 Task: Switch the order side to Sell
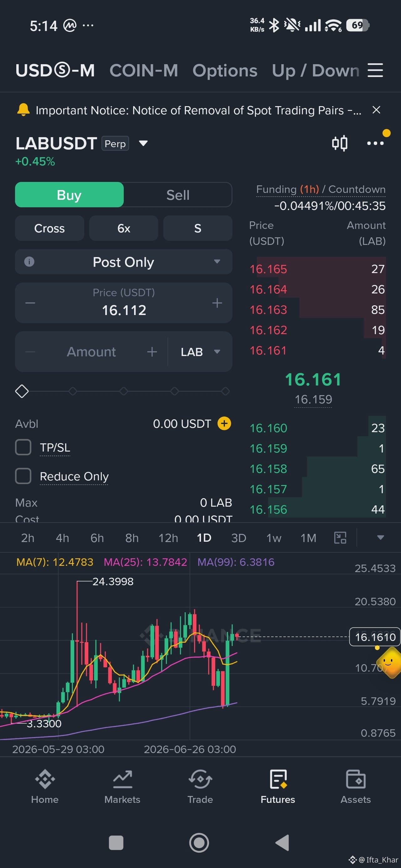(x=178, y=195)
